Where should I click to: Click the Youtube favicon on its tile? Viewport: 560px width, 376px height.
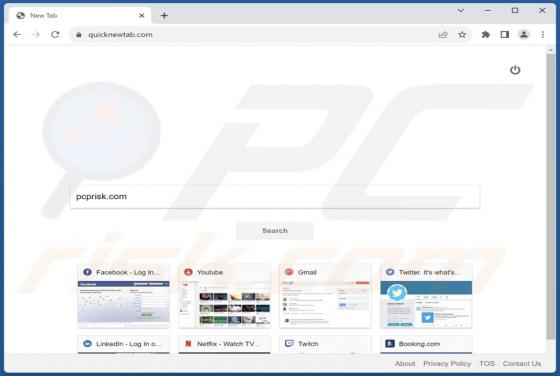point(188,272)
